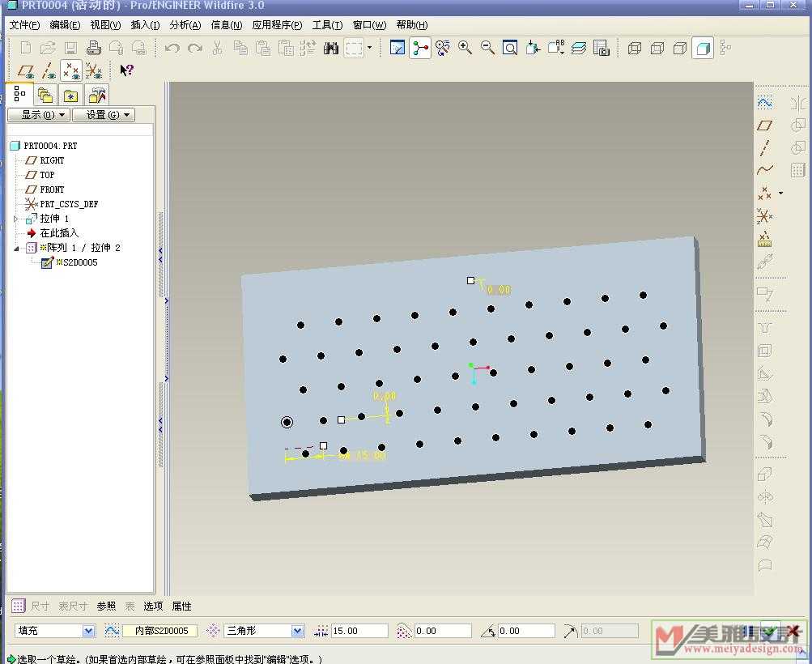Open the 插入(I) menu

145,25
